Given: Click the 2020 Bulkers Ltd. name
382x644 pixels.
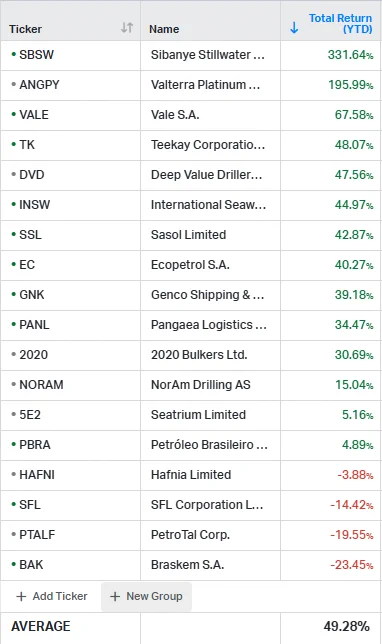Looking at the screenshot, I should tap(199, 354).
